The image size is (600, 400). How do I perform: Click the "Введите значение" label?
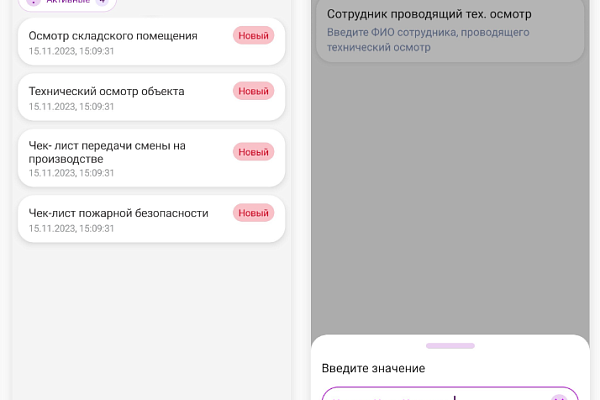(373, 368)
